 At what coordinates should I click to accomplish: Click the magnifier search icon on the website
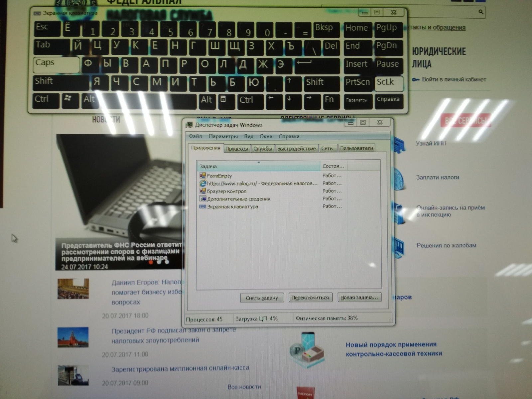pos(481,12)
